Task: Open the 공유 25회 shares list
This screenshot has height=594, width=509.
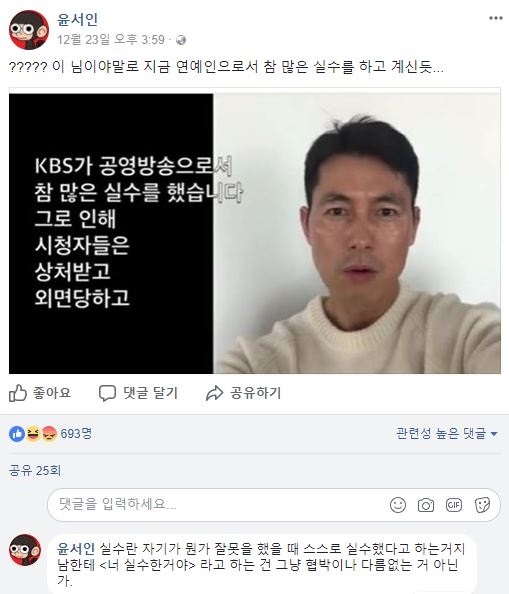Action: click(x=35, y=471)
